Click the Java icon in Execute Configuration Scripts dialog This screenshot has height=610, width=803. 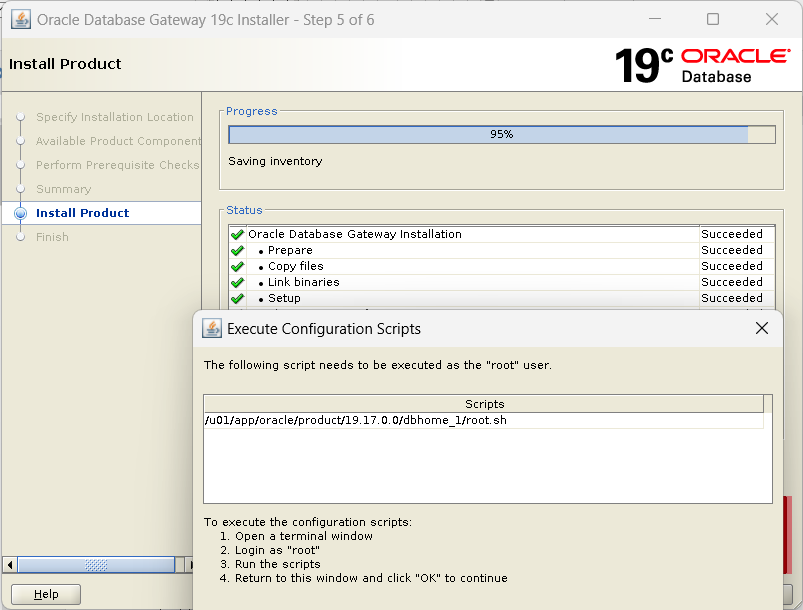pos(212,328)
